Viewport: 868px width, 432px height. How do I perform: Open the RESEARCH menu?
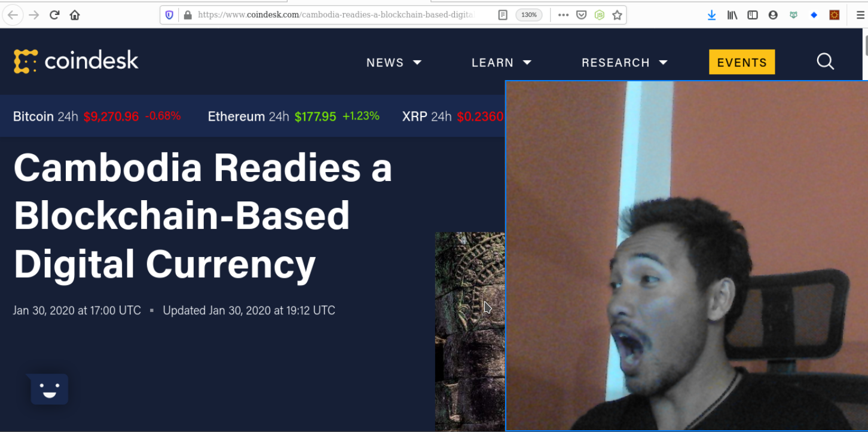[616, 63]
